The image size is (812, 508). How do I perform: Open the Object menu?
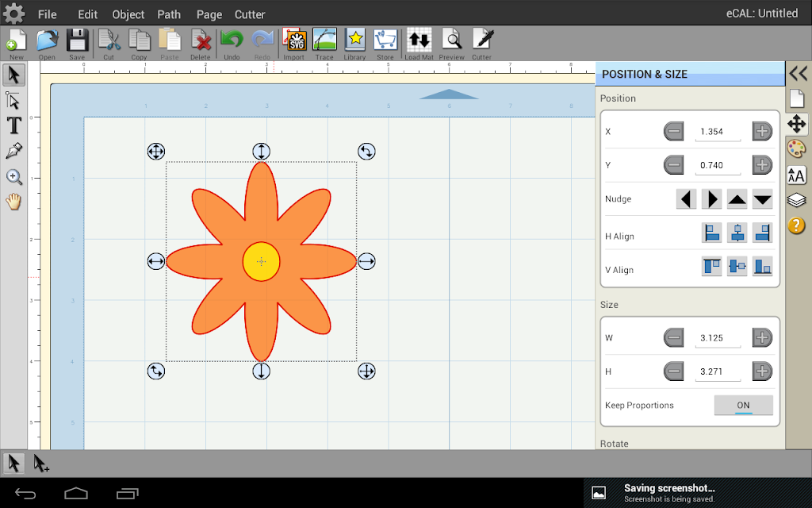(x=128, y=14)
